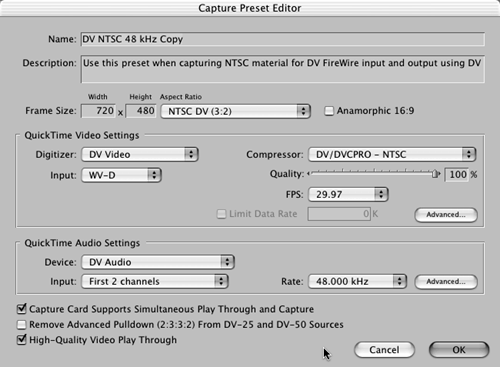
Task: Open Advanced video settings button
Action: (x=446, y=215)
